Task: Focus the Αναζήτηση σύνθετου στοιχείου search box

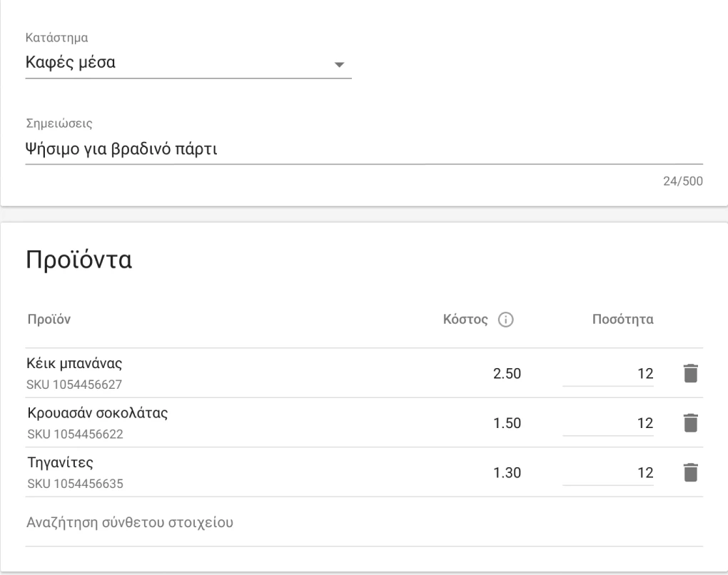Action: pos(363,523)
